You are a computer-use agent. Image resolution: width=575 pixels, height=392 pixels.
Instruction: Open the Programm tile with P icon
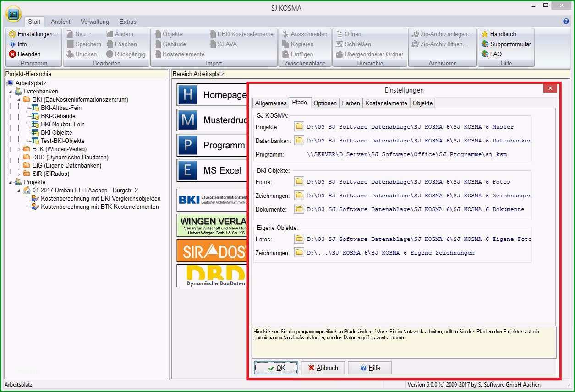point(212,145)
